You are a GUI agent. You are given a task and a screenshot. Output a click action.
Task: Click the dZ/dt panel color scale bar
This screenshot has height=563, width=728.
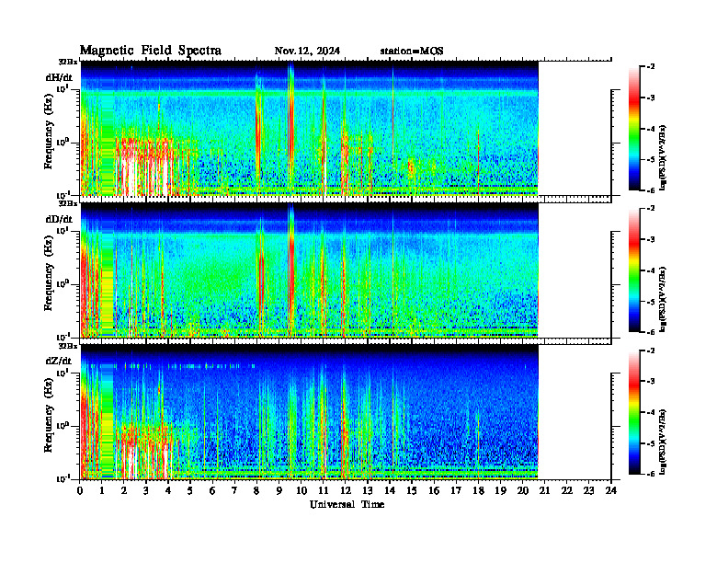pos(634,412)
